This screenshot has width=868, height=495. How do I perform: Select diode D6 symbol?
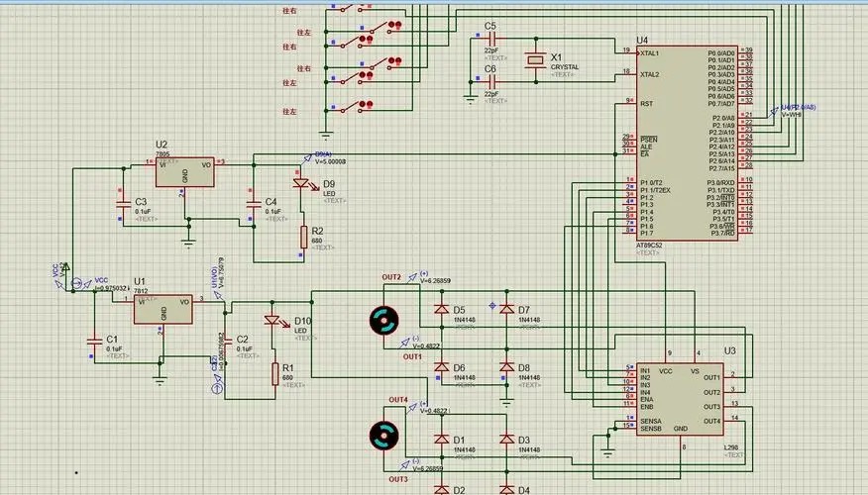click(x=441, y=366)
